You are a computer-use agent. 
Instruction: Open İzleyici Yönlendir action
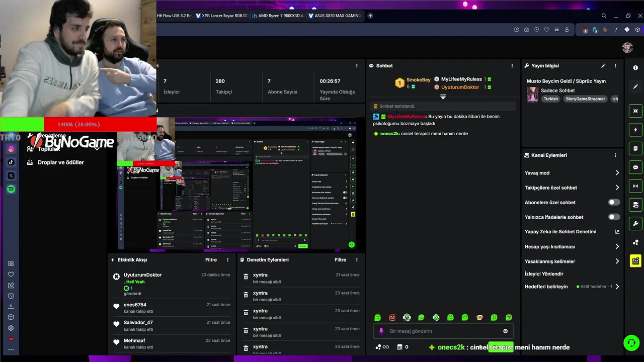click(544, 274)
